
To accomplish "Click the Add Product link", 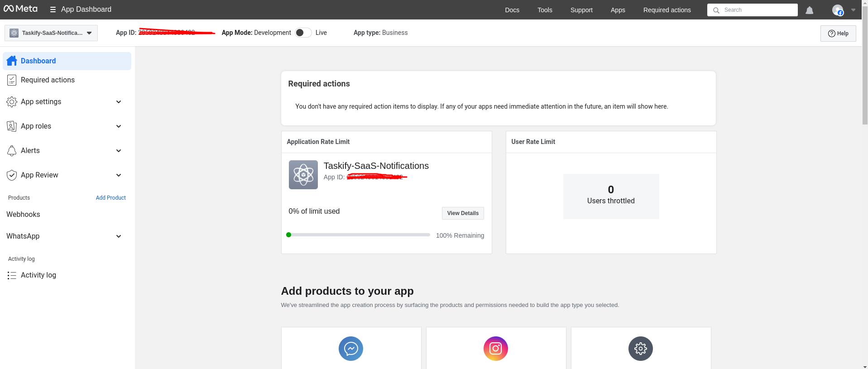I will coord(110,198).
